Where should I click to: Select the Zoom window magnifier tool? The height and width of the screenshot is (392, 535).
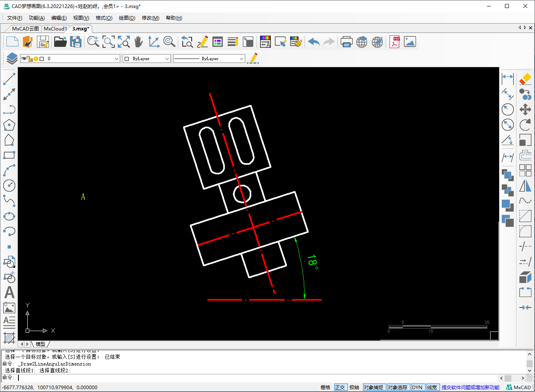pos(109,42)
